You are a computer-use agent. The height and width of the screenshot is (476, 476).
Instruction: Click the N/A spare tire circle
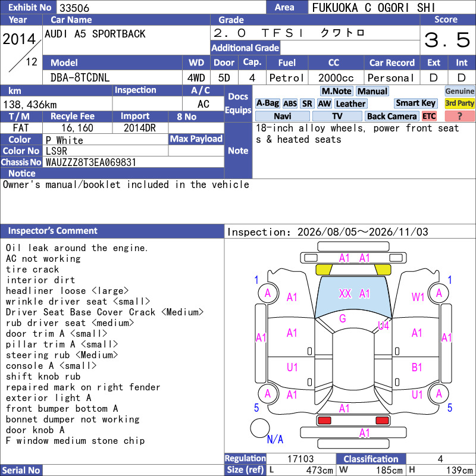259,428
